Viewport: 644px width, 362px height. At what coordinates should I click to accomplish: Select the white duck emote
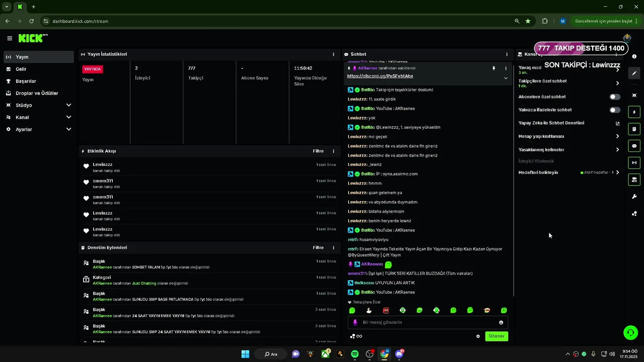[x=369, y=310]
